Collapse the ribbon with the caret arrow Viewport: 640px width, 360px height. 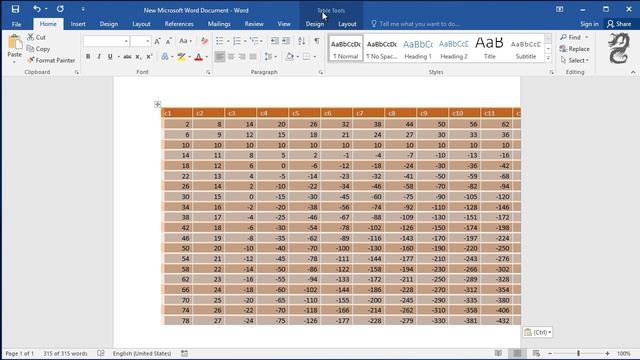pyautogui.click(x=633, y=72)
